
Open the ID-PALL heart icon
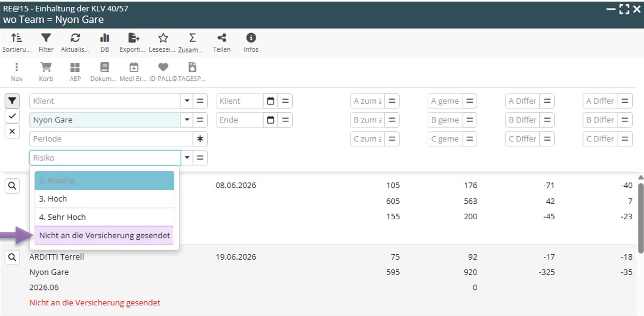[x=163, y=72]
